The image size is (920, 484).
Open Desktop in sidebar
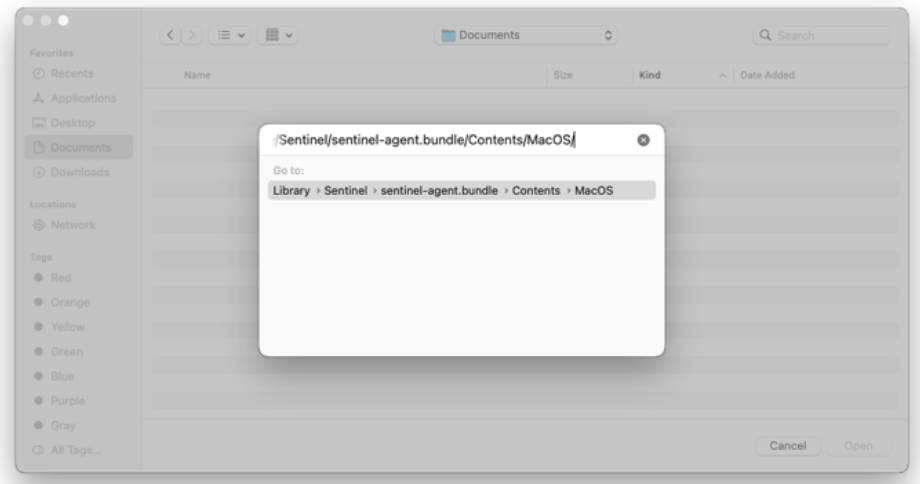(79, 123)
